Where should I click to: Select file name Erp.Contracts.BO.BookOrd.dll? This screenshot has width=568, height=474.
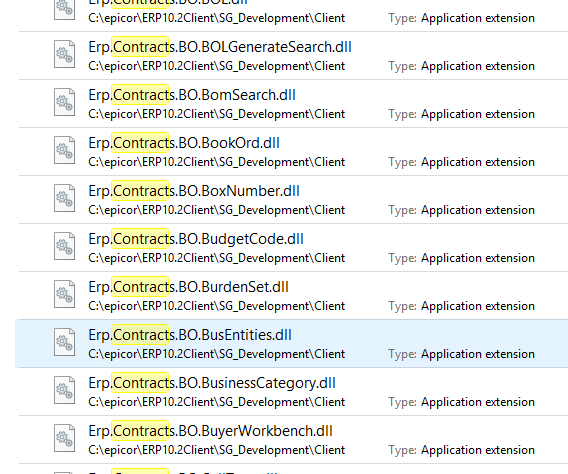184,143
